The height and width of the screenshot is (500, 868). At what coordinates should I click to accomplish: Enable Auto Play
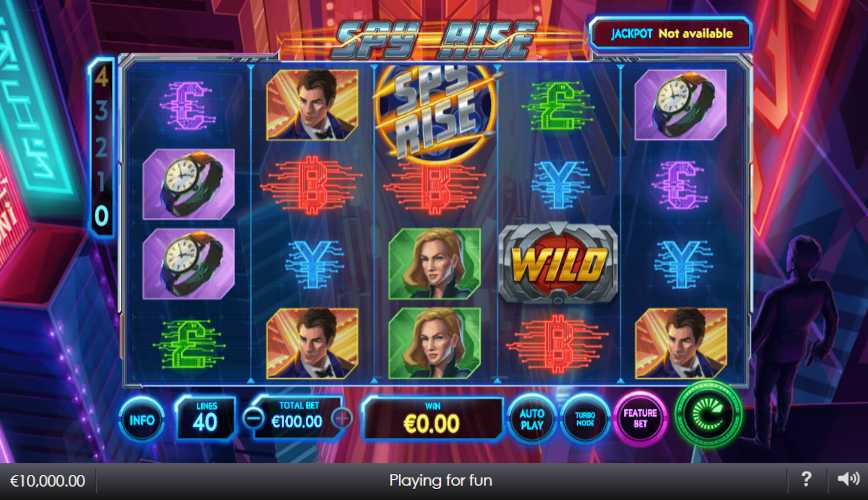click(531, 419)
